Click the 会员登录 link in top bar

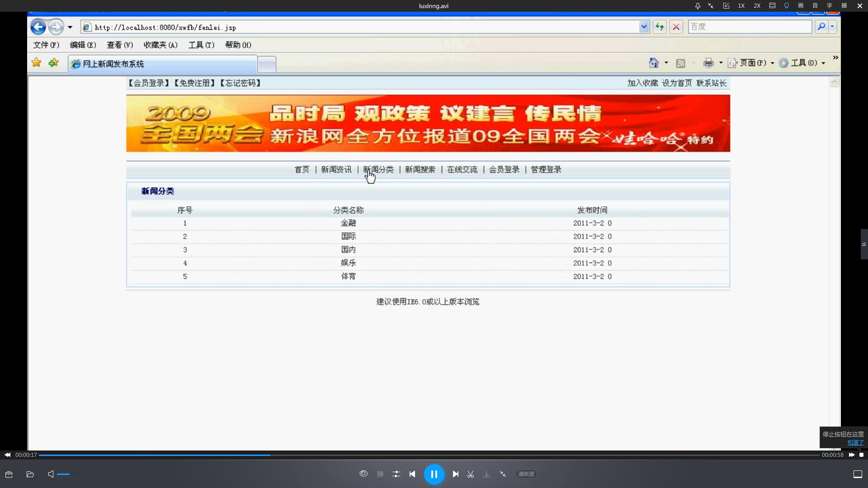point(149,83)
